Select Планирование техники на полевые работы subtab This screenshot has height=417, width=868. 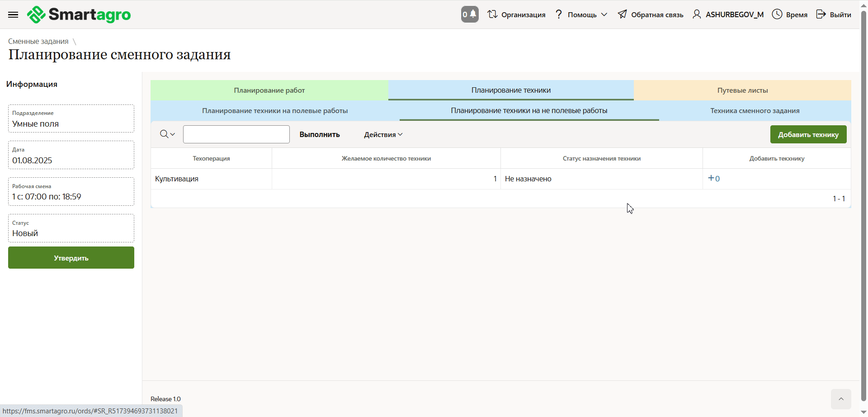coord(275,111)
